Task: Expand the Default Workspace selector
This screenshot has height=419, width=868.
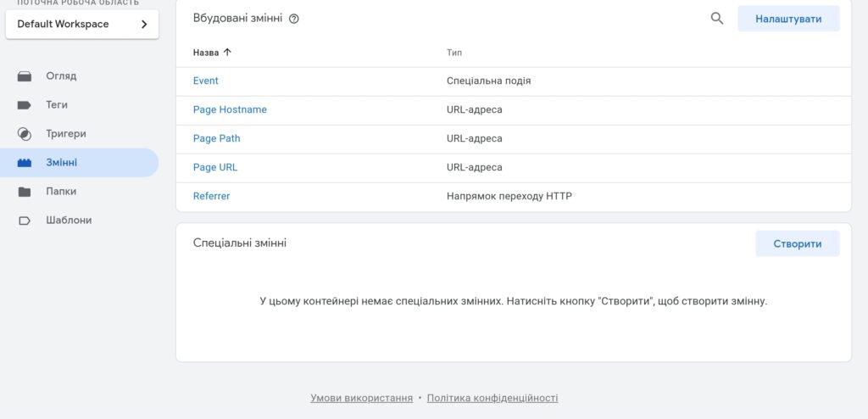Action: click(x=81, y=24)
